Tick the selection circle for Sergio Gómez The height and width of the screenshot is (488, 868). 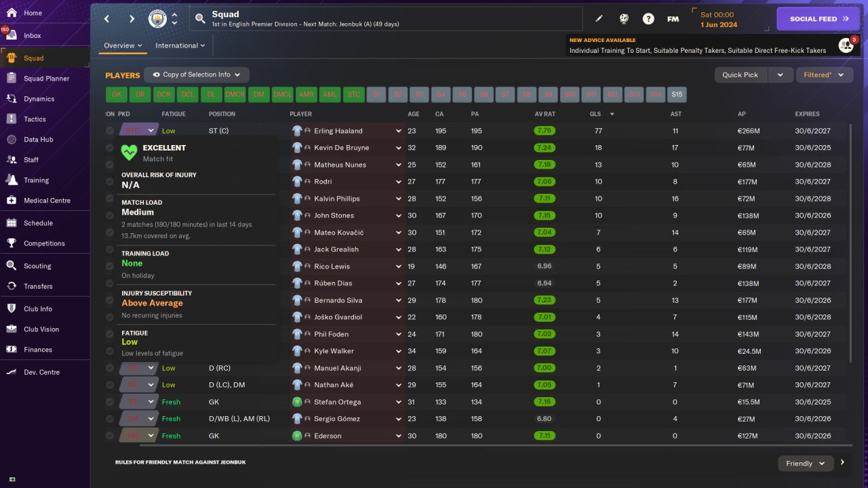coord(111,419)
